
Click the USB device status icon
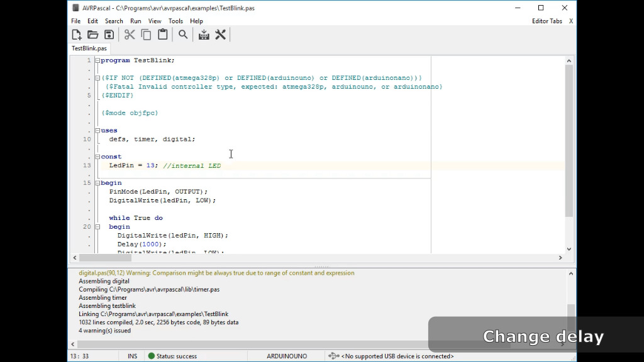[x=333, y=355]
